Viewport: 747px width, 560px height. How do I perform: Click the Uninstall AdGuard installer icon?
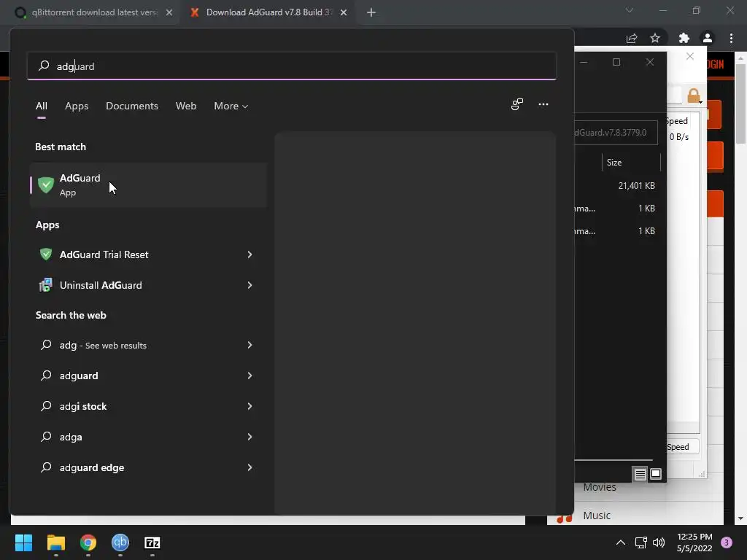pyautogui.click(x=46, y=285)
